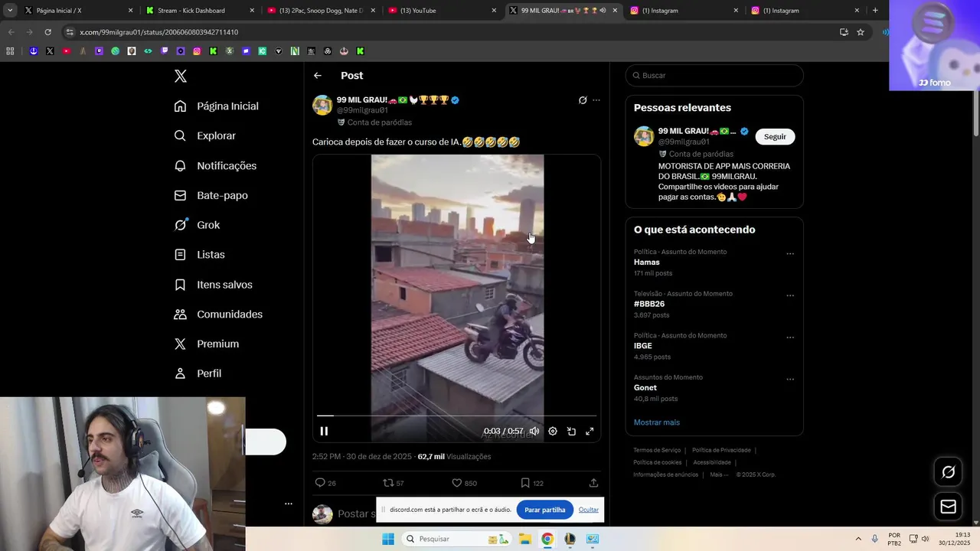Click the YouTube bookmark icon
980x551 pixels.
66,51
